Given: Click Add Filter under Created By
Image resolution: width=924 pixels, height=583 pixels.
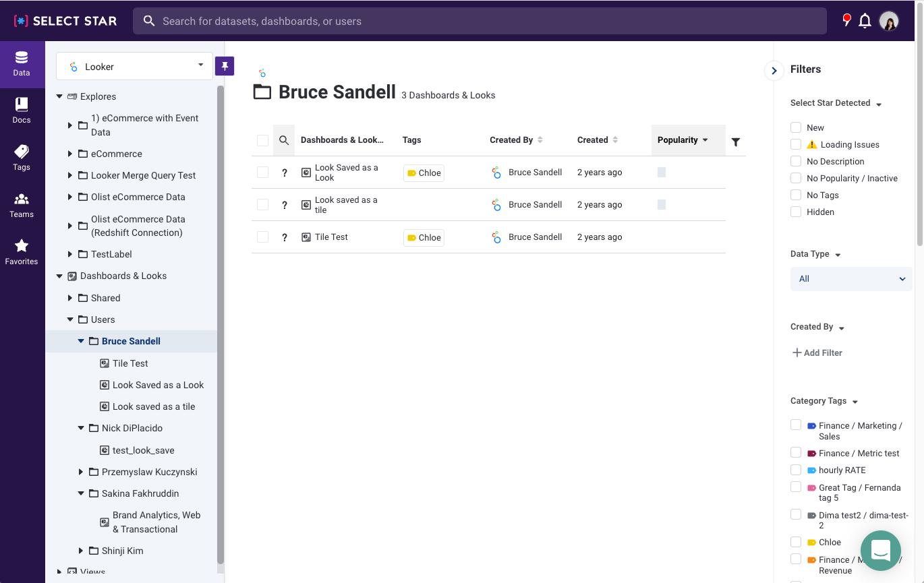Looking at the screenshot, I should (817, 352).
